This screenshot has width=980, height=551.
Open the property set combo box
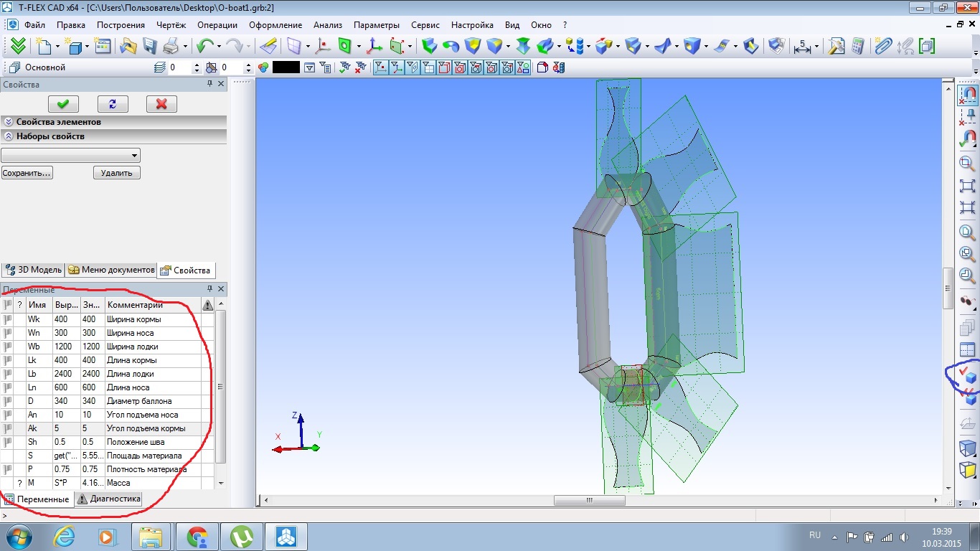coord(70,155)
